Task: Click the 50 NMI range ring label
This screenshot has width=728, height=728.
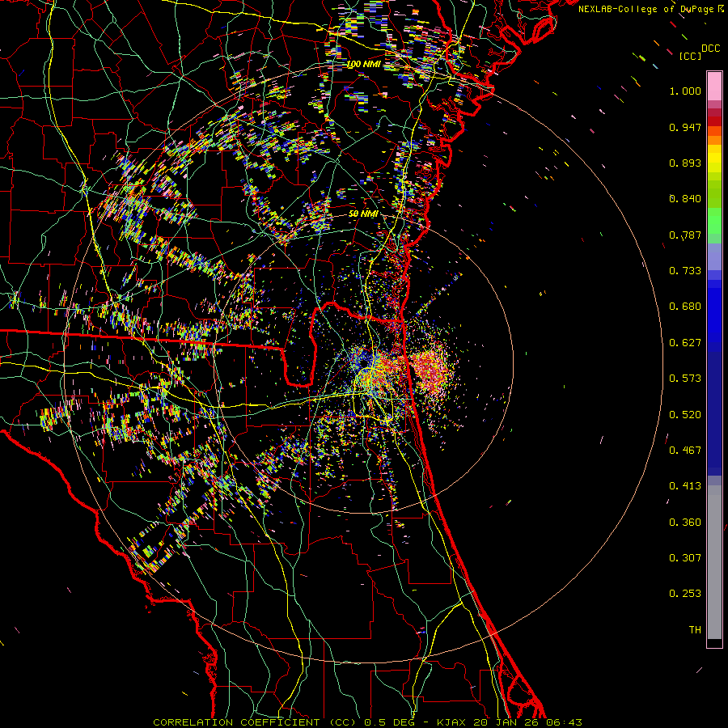Action: coord(363,214)
